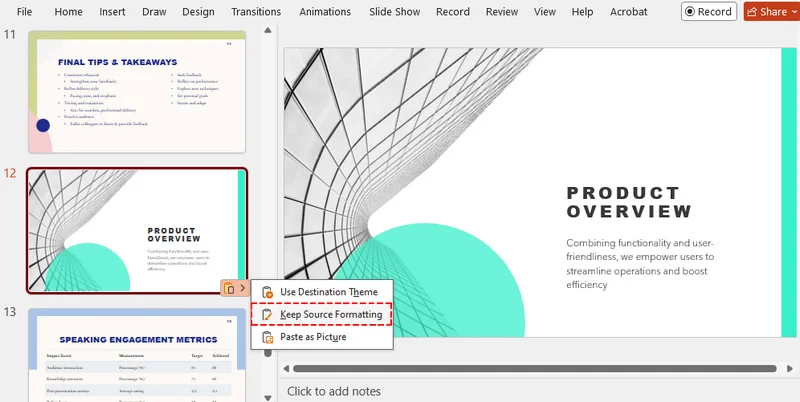Click the Record button at top right
This screenshot has width=800, height=402.
(709, 11)
